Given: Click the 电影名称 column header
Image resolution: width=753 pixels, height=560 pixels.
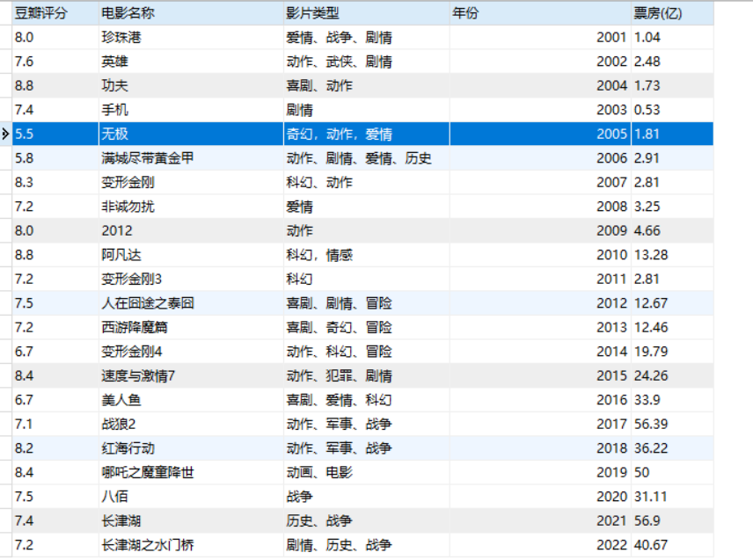Looking at the screenshot, I should (191, 13).
